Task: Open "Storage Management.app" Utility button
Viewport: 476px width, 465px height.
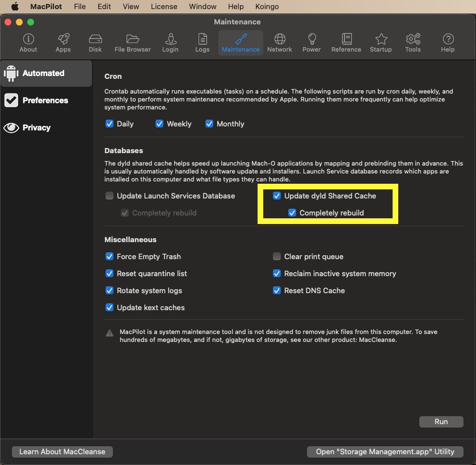Action: [x=385, y=451]
